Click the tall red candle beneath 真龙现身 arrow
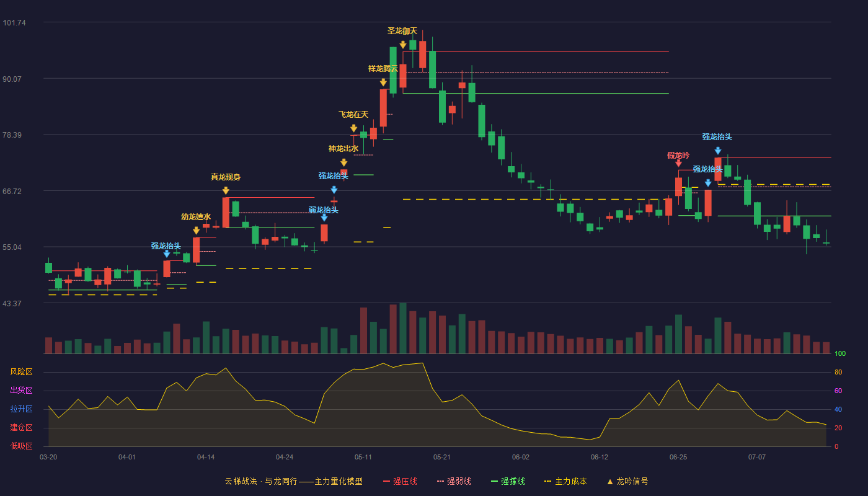868x496 pixels. [226, 213]
